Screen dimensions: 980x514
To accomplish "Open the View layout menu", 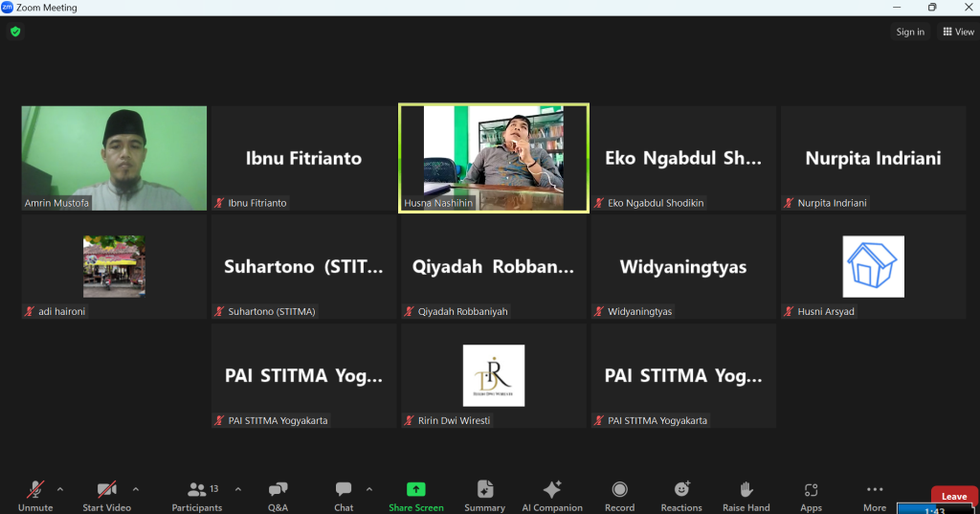I will [958, 32].
